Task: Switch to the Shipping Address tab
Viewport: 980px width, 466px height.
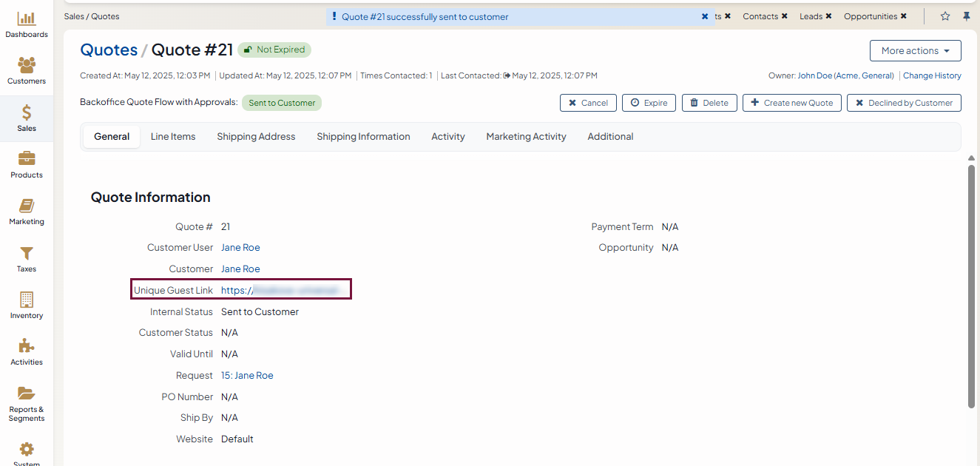Action: tap(256, 137)
